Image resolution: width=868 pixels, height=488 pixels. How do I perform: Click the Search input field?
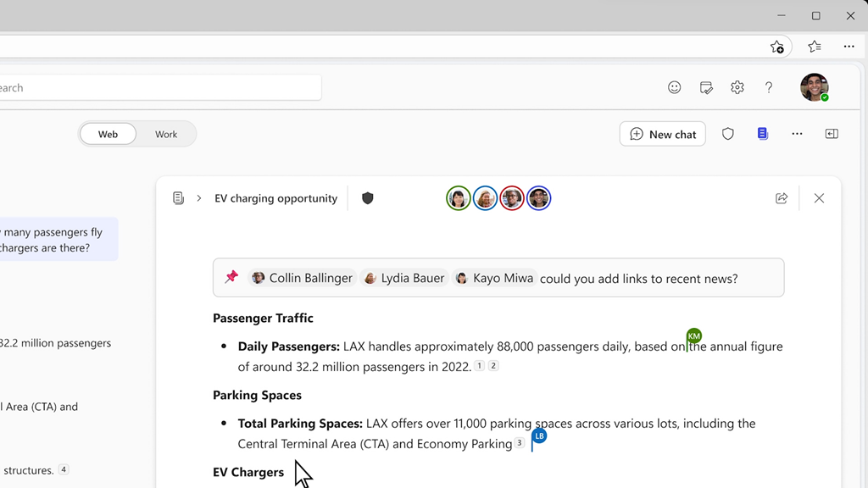[161, 87]
